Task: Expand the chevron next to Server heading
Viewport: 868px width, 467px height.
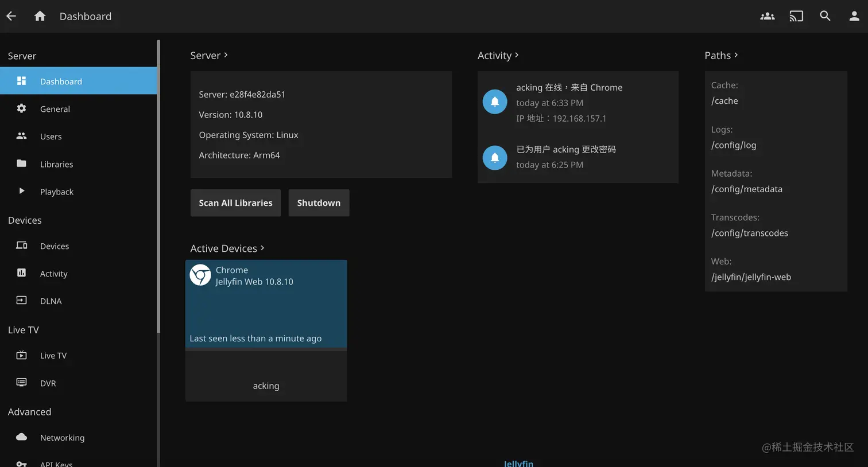Action: coord(226,55)
